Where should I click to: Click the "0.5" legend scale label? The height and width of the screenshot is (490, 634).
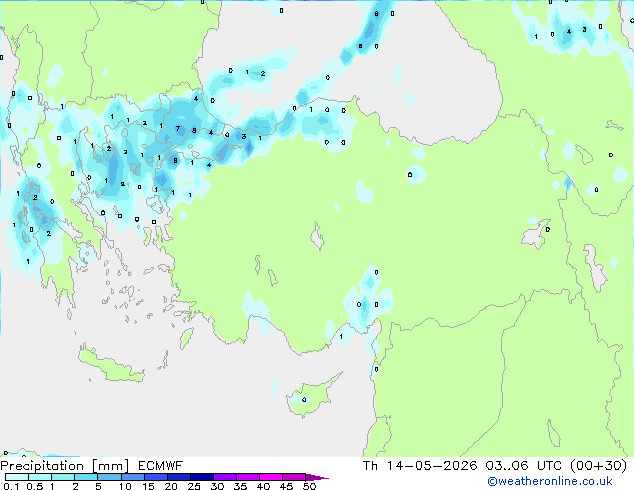coord(35,486)
